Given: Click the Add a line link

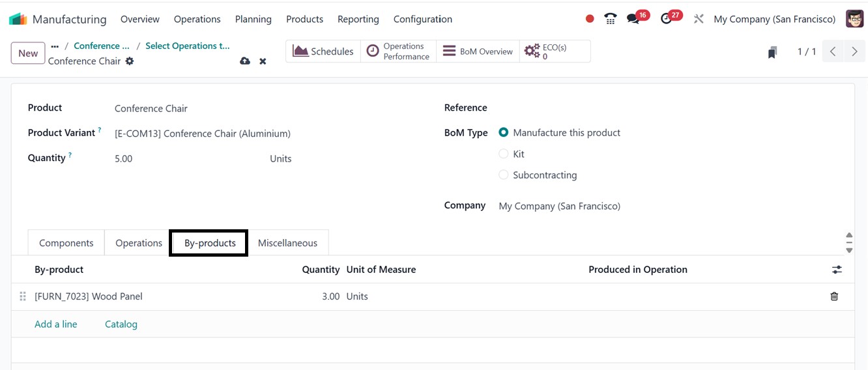Looking at the screenshot, I should point(56,324).
